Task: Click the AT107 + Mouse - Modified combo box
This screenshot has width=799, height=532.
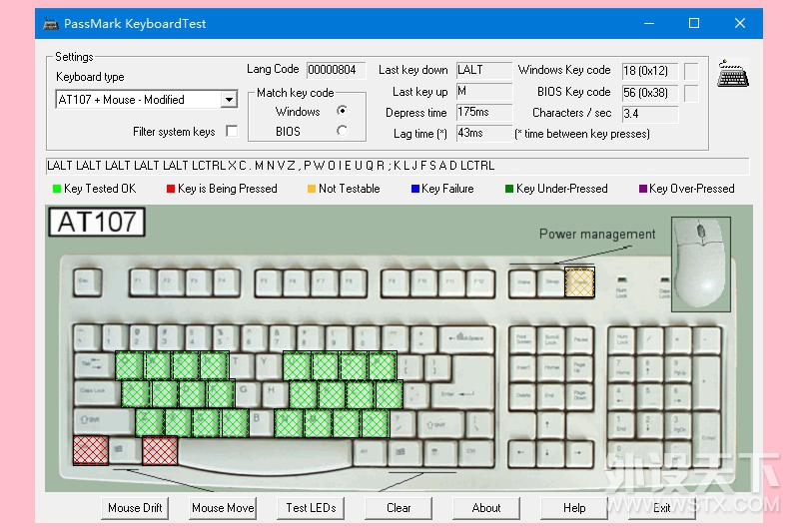Action: [x=146, y=99]
